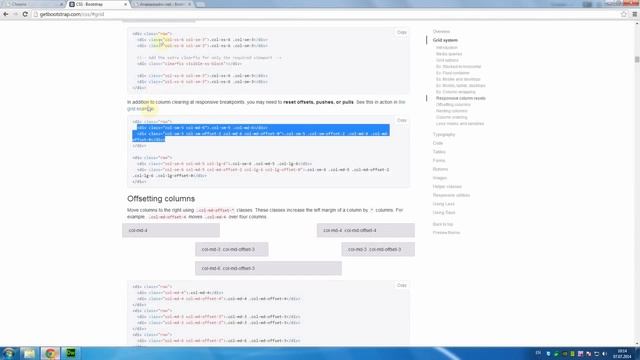Click Back to top link

click(x=442, y=224)
